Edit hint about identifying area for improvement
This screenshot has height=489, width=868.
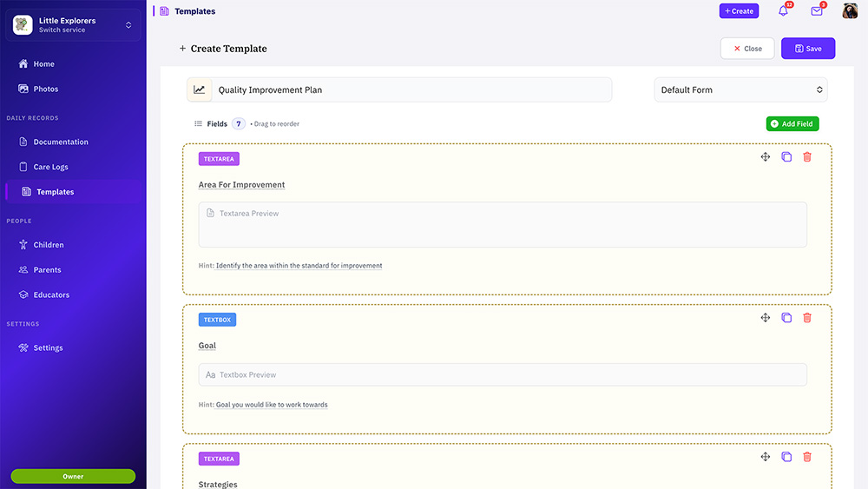pos(299,266)
